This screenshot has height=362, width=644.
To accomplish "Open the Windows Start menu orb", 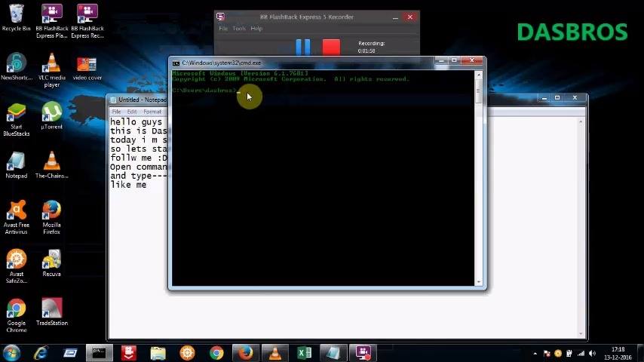I will tap(11, 353).
